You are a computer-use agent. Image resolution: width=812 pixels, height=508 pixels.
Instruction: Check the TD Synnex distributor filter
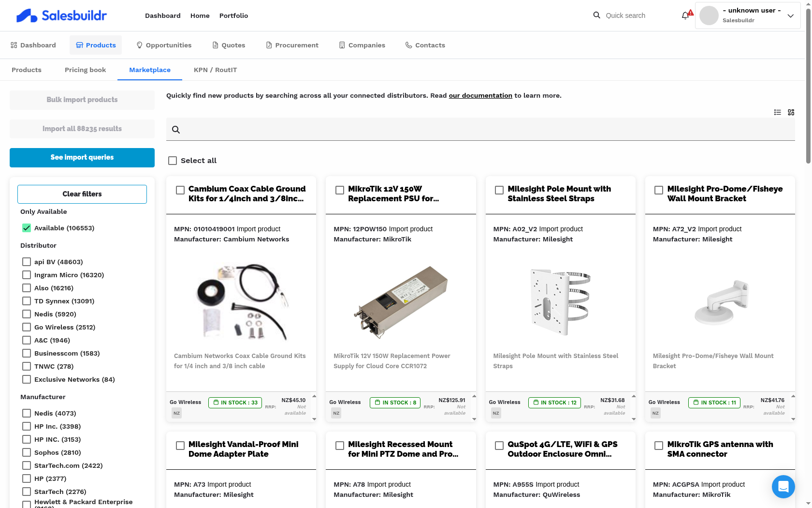point(27,301)
